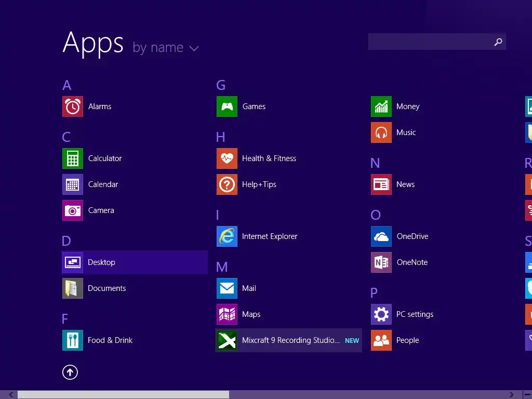The width and height of the screenshot is (532, 399).
Task: Click the 'PC settings' label text
Action: coord(415,314)
